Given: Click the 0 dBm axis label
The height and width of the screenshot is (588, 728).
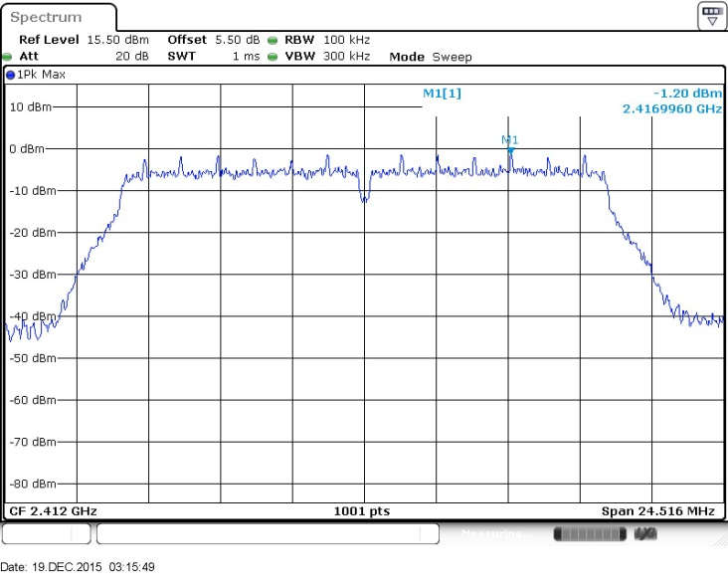Looking at the screenshot, I should 27,149.
